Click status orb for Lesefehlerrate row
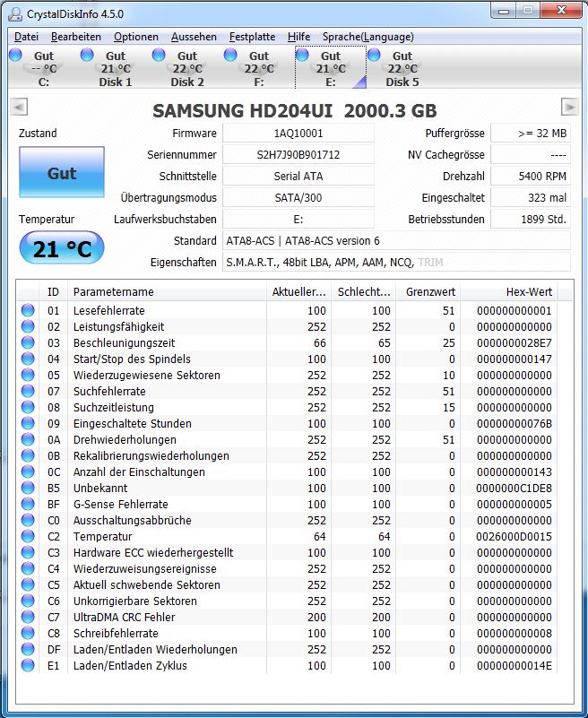 (28, 310)
